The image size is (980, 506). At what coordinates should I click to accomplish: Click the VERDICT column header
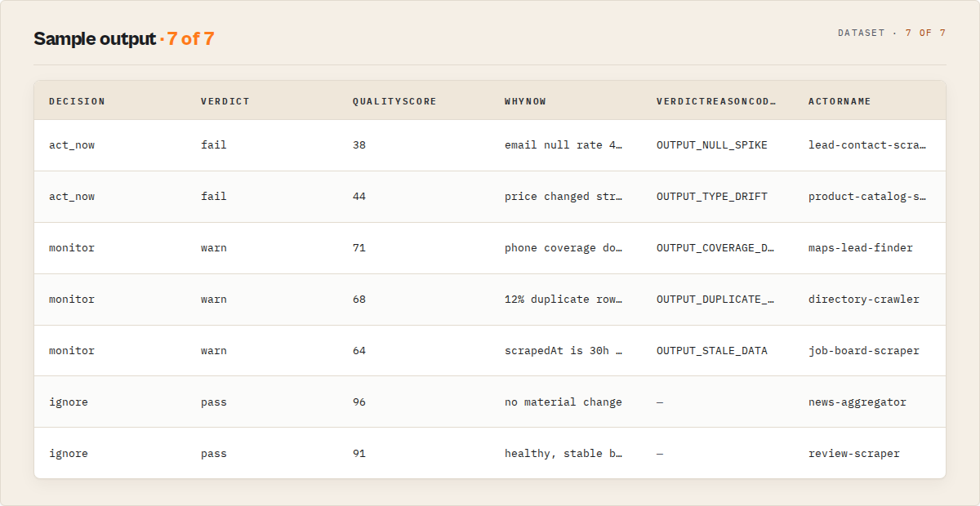coord(225,101)
